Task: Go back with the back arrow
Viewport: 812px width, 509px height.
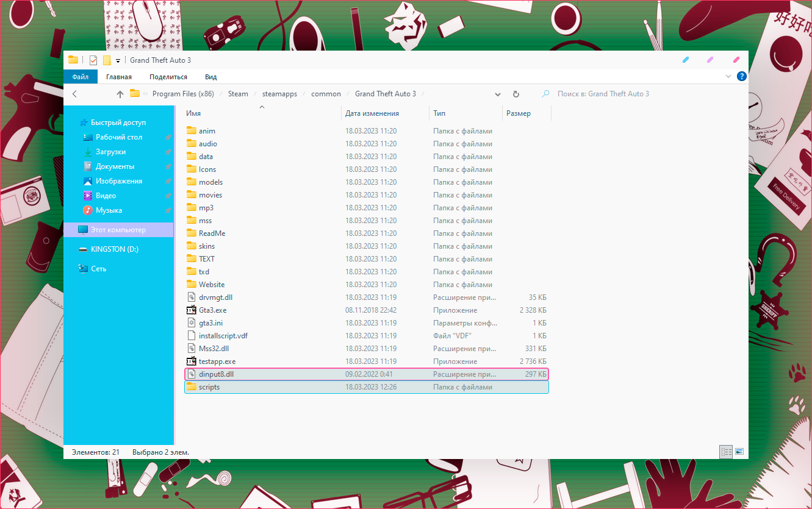Action: (x=75, y=94)
